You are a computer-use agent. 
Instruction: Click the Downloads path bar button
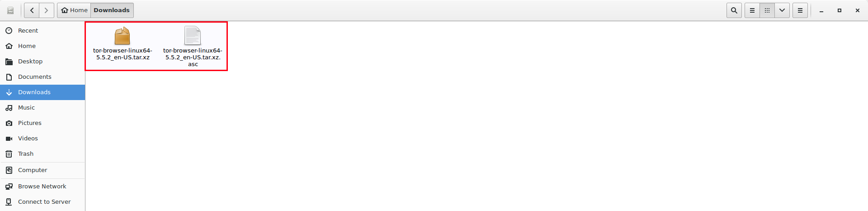(x=112, y=10)
